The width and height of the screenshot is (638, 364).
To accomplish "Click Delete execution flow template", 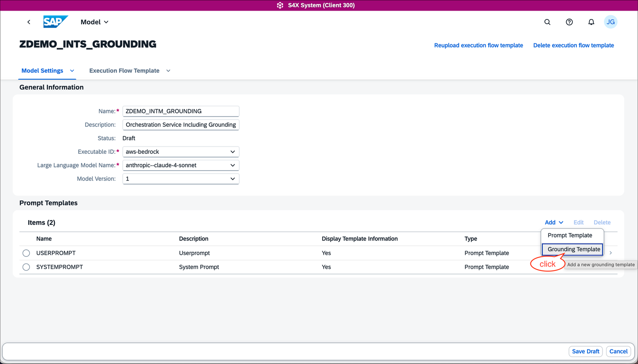I will click(x=574, y=45).
